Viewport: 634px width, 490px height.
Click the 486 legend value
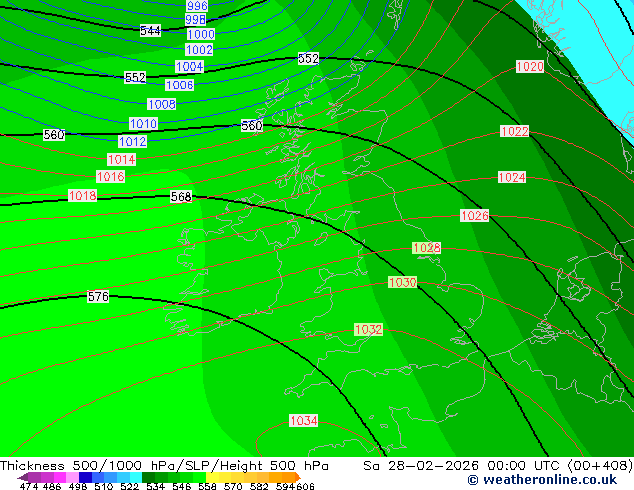52,486
